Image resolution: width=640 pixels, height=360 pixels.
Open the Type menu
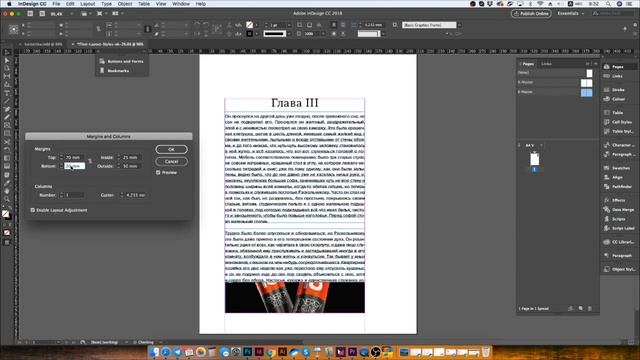(x=106, y=4)
